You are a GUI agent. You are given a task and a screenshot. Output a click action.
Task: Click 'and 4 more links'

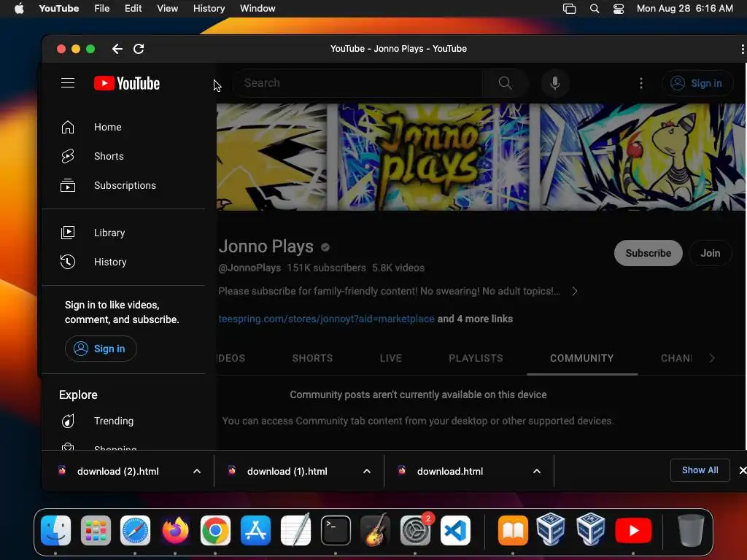coord(475,319)
